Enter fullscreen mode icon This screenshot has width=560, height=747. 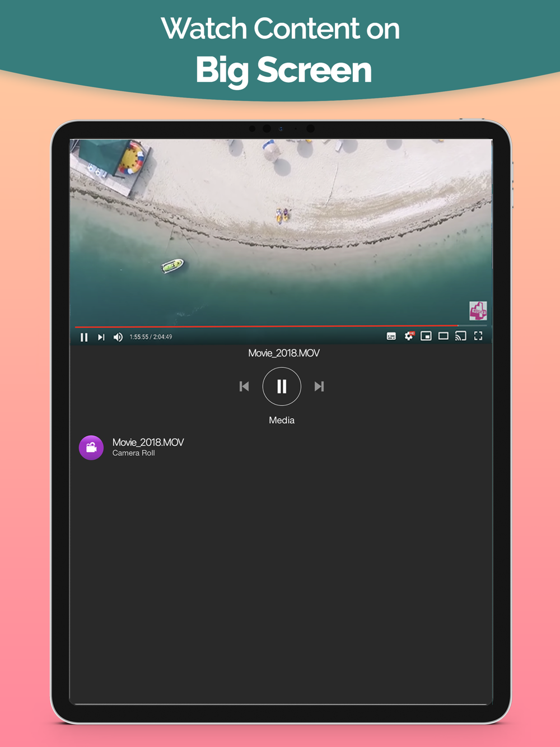tap(478, 336)
